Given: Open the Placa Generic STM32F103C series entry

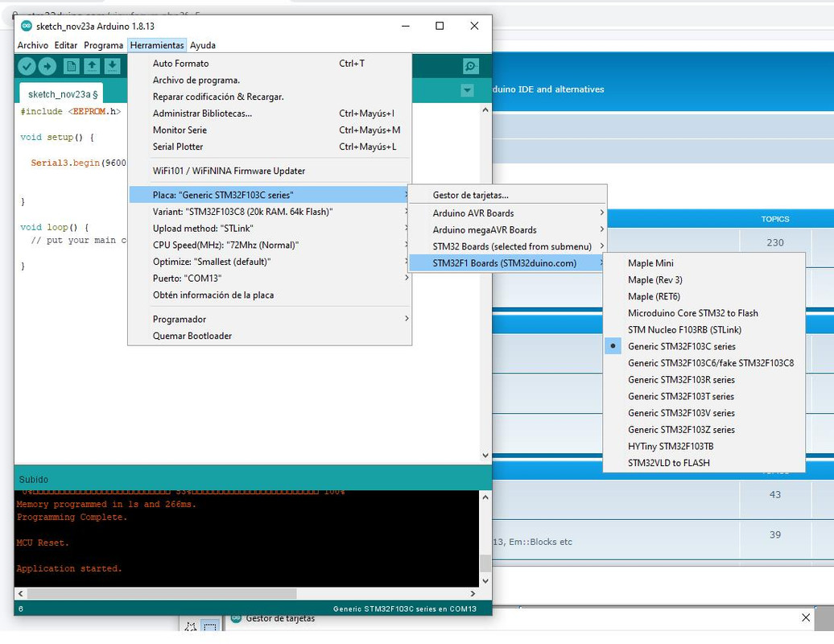Looking at the screenshot, I should coord(270,195).
